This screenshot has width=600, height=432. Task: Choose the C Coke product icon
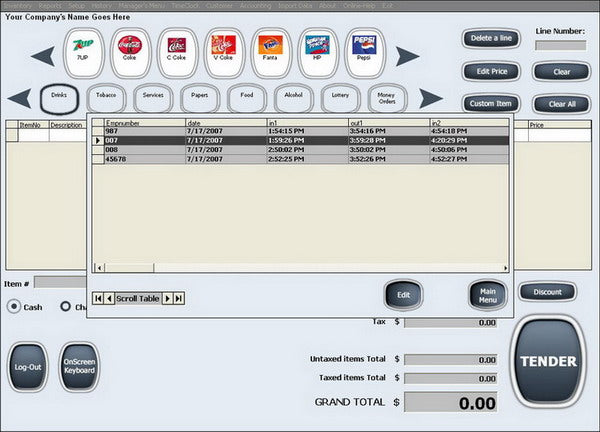click(x=177, y=53)
